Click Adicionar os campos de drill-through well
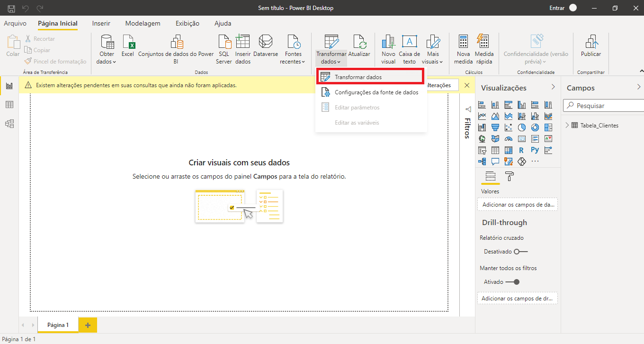Viewport: 644px width, 344px height. point(518,299)
